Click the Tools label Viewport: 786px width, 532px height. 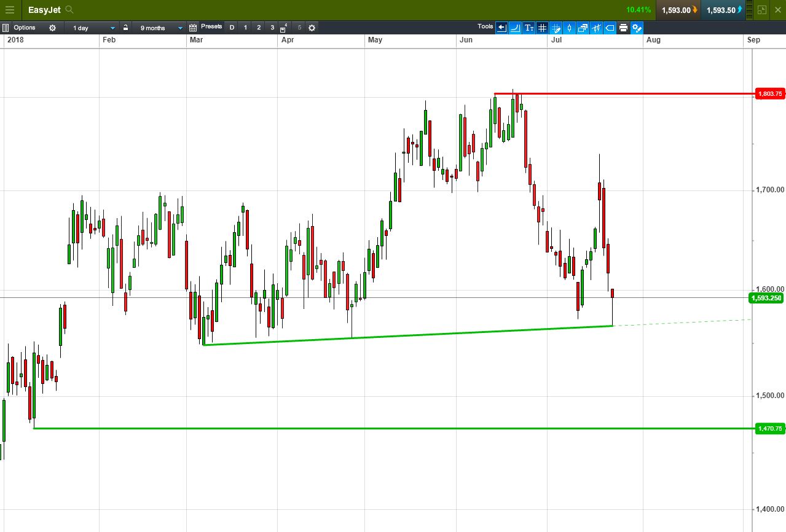tap(485, 26)
